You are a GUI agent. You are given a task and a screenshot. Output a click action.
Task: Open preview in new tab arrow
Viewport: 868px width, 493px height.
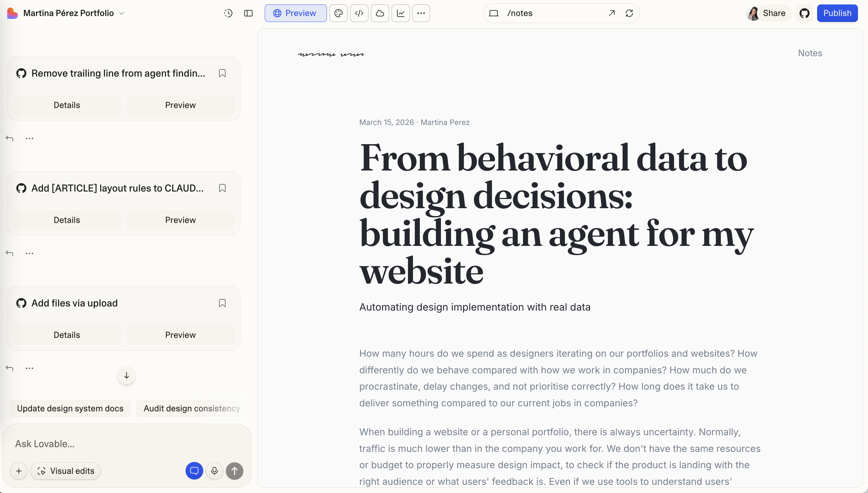[x=611, y=13]
